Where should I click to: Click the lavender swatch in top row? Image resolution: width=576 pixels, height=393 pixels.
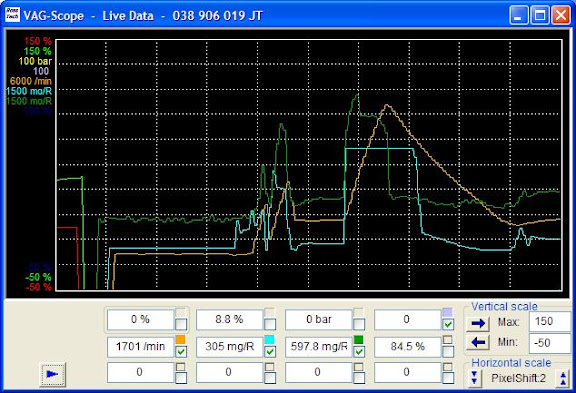pos(447,312)
